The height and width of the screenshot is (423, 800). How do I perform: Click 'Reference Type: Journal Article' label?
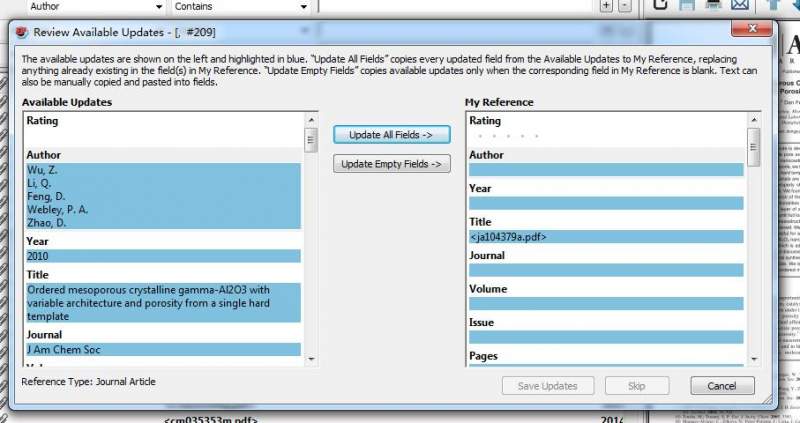(x=88, y=382)
